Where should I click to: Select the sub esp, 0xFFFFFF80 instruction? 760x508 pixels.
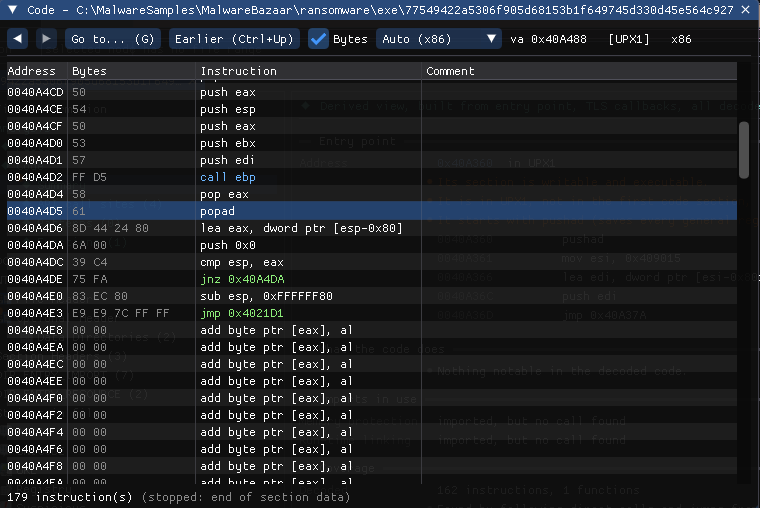coord(266,296)
